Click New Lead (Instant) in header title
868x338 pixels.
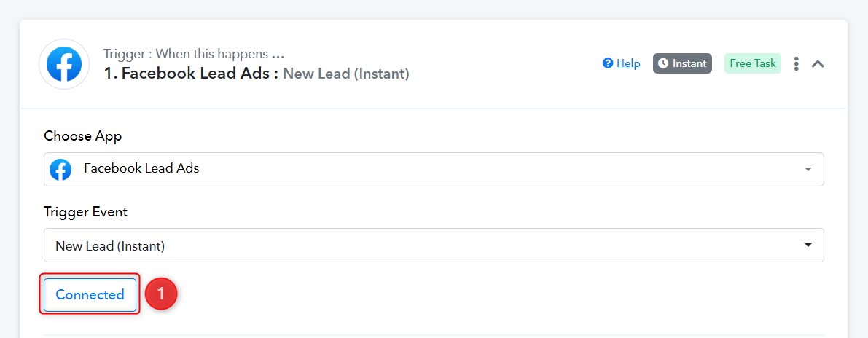click(346, 74)
